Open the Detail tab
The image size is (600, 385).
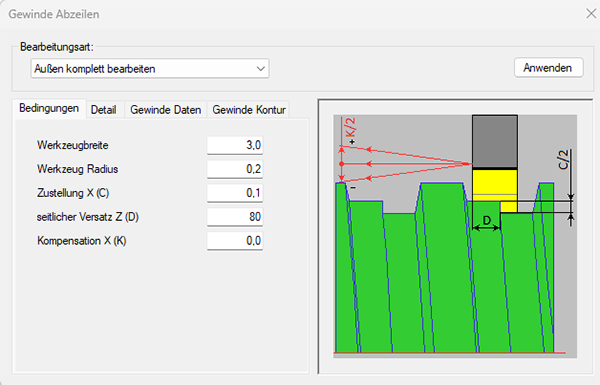103,110
